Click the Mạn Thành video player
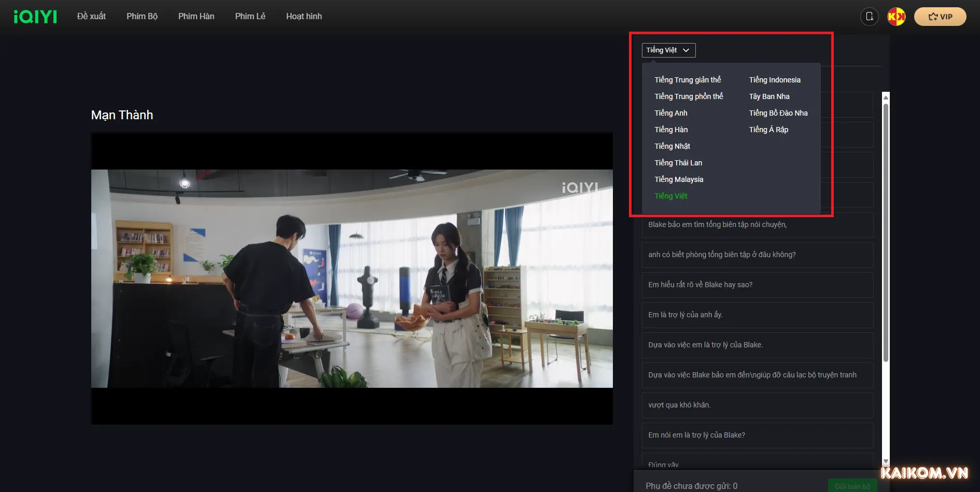 [352, 278]
